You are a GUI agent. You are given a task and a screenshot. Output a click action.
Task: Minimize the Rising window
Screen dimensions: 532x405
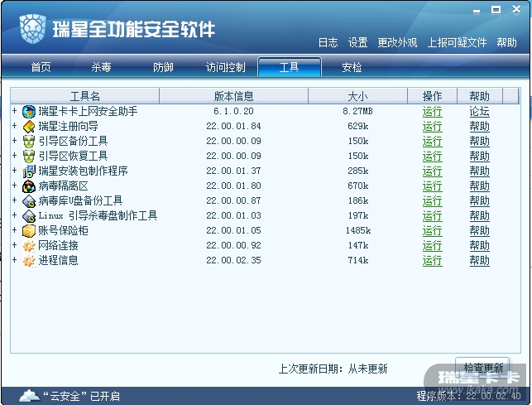click(x=477, y=11)
